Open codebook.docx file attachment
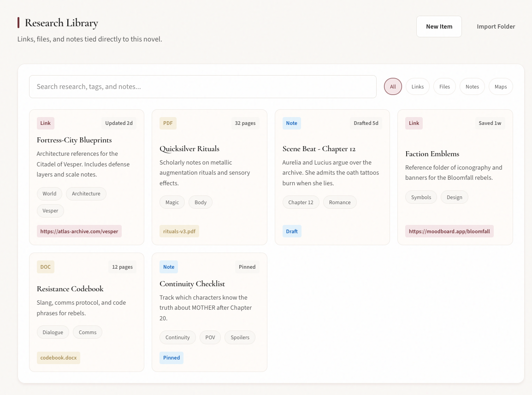Image resolution: width=532 pixels, height=395 pixels. pos(59,358)
